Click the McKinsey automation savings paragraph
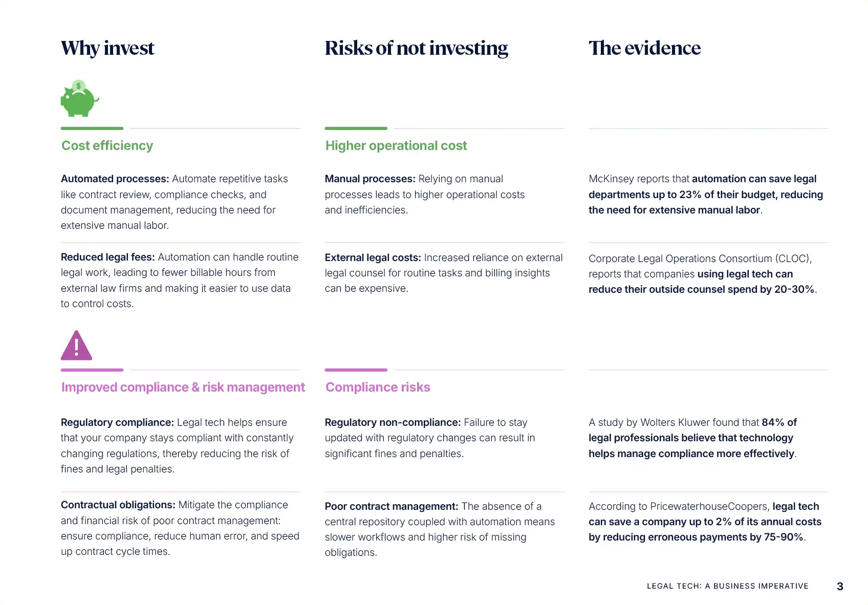 705,195
